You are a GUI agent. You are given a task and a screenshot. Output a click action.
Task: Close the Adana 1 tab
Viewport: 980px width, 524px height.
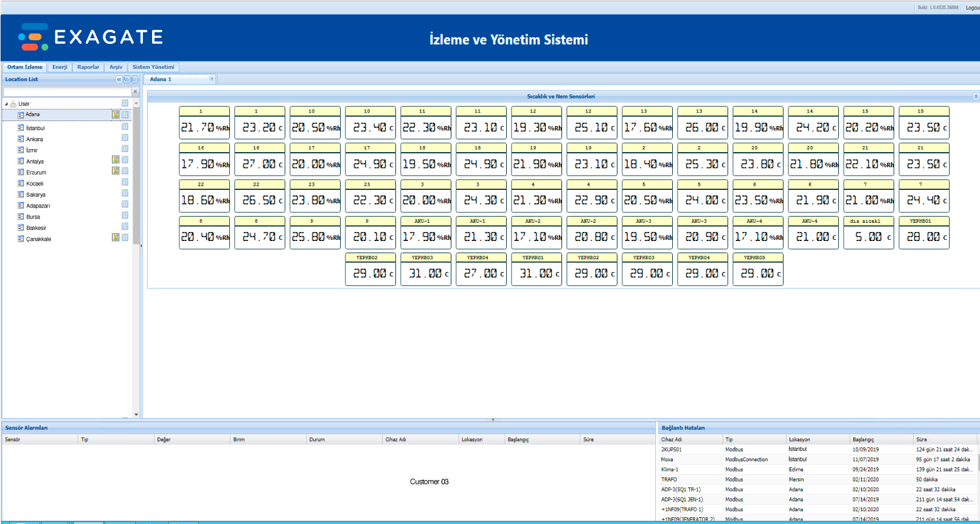[x=212, y=79]
